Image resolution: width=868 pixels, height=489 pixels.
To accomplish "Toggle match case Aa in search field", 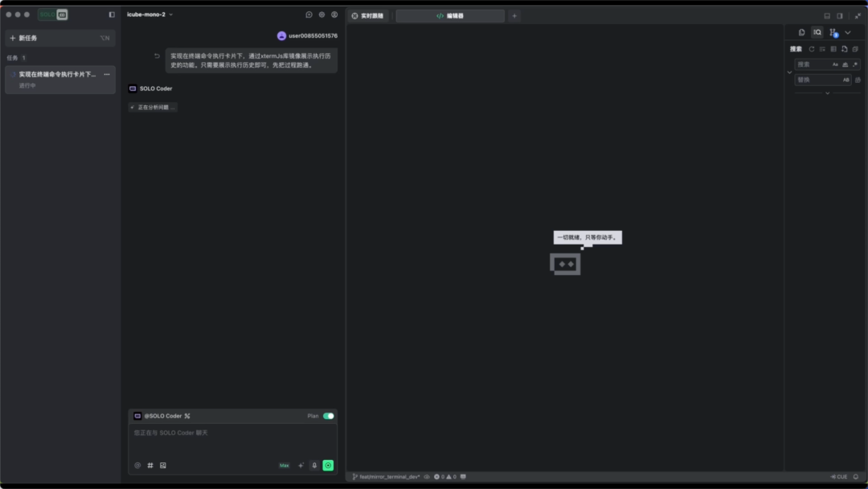I will (835, 65).
